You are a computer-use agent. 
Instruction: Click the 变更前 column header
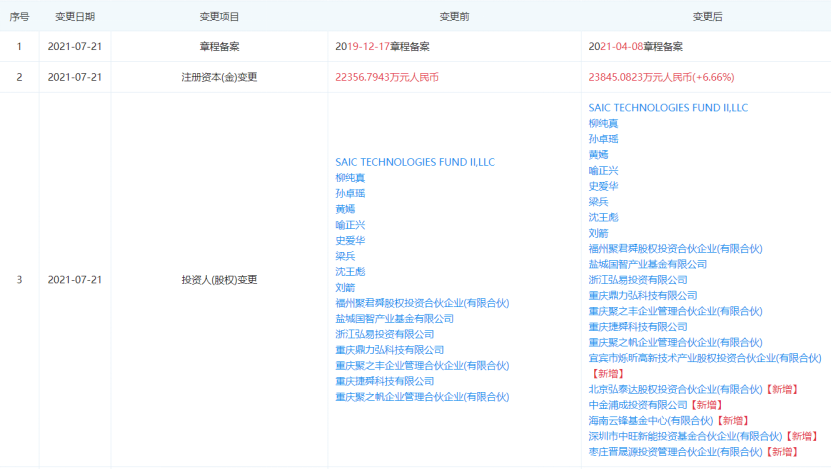pyautogui.click(x=454, y=17)
